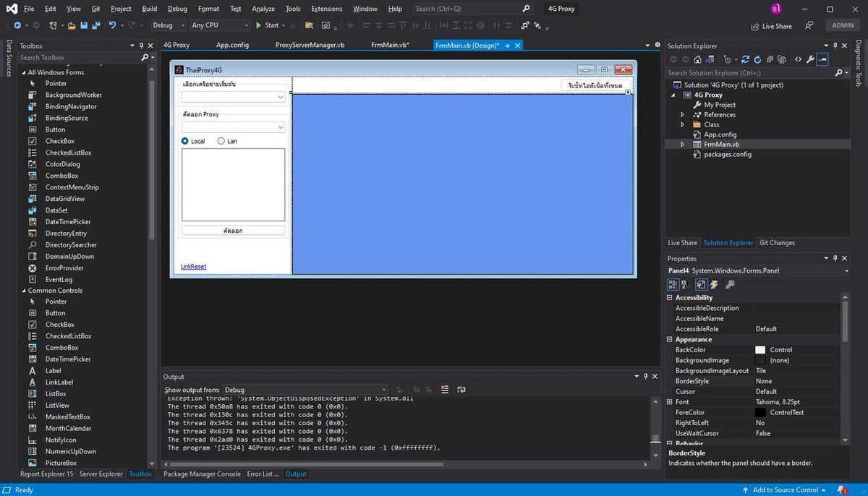868x496 pixels.
Task: Open the combo box beneath the Proxy label
Action: [x=233, y=127]
